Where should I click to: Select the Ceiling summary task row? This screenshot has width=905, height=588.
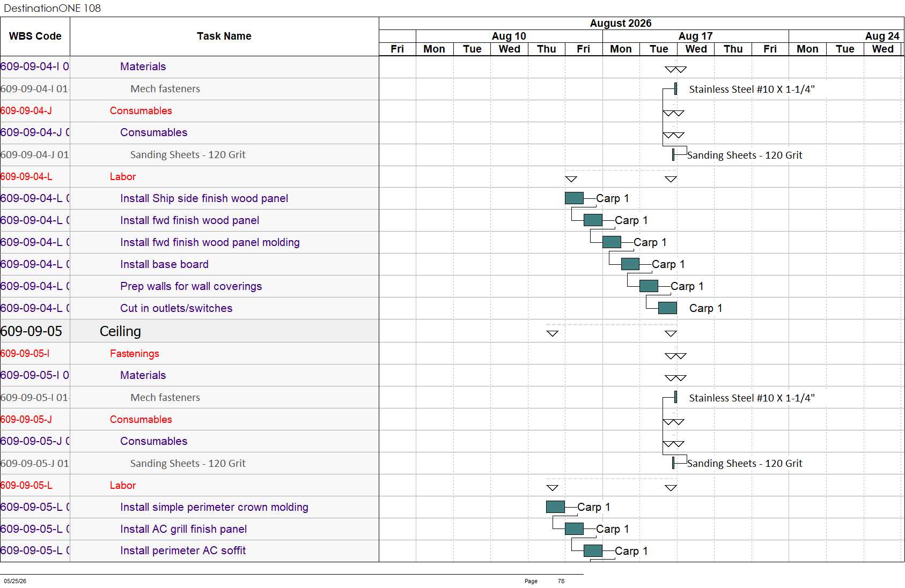(189, 331)
